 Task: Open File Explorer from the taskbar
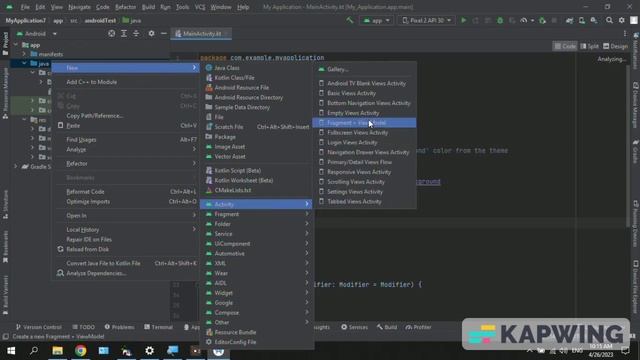(x=58, y=351)
